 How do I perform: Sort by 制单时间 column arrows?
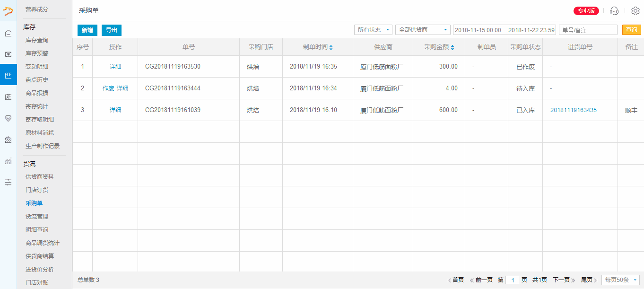click(331, 47)
